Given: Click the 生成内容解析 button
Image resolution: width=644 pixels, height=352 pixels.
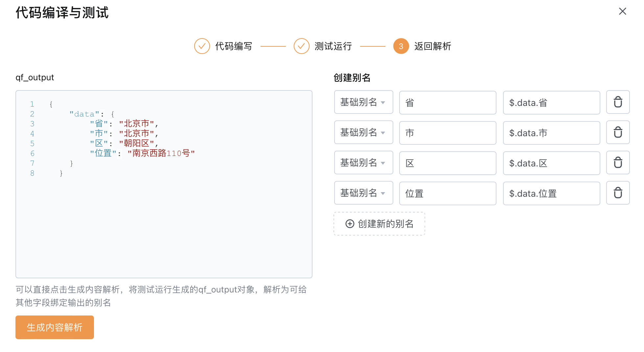Looking at the screenshot, I should tap(55, 327).
